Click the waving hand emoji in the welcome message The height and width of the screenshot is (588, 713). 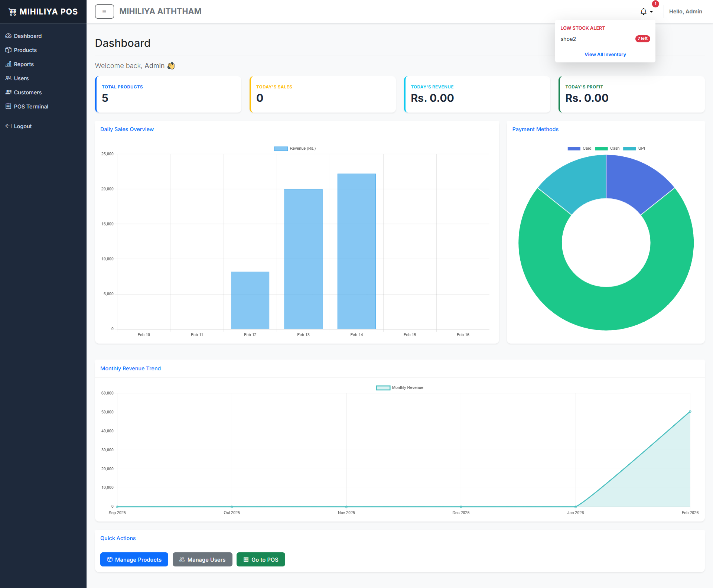tap(171, 66)
